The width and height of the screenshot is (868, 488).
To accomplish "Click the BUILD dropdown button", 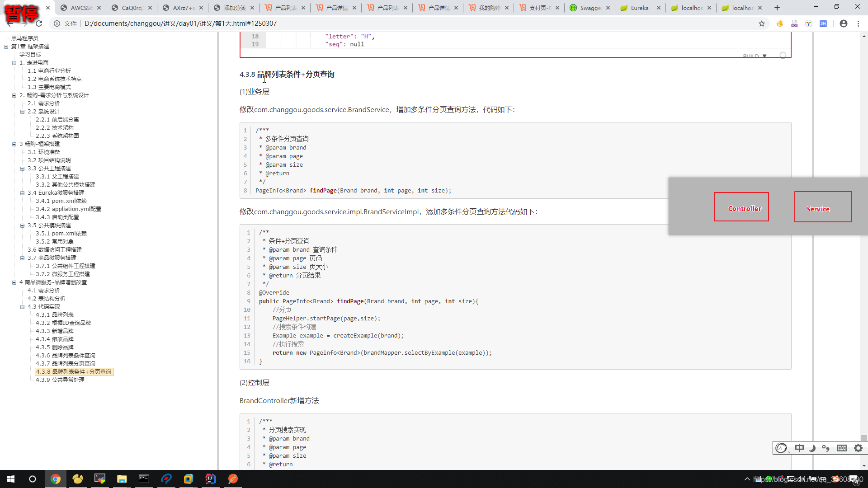I will tap(755, 56).
